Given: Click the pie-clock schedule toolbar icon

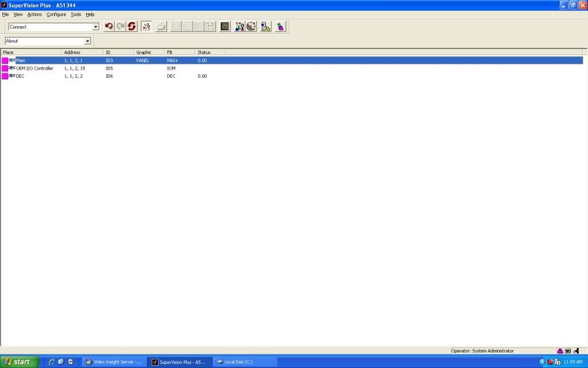Looking at the screenshot, I should point(251,26).
